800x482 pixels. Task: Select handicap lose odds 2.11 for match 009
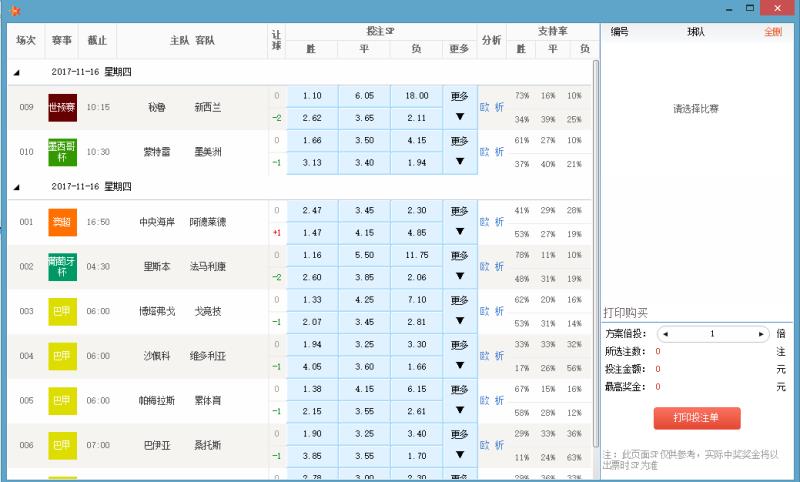click(417, 118)
